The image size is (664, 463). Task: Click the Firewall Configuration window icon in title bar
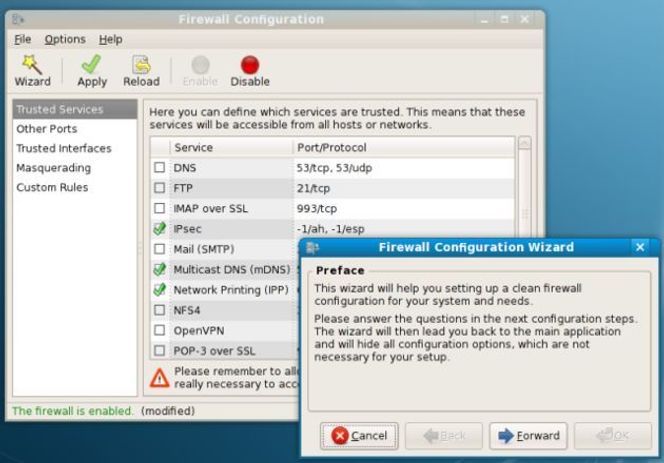click(18, 19)
